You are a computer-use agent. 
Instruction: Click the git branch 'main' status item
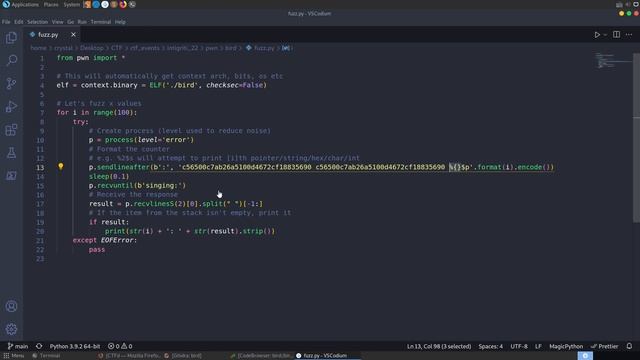tap(18, 346)
